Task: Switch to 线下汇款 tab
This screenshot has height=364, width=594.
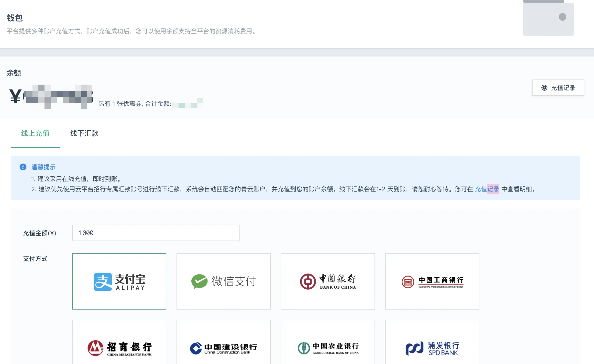Action: (x=84, y=133)
